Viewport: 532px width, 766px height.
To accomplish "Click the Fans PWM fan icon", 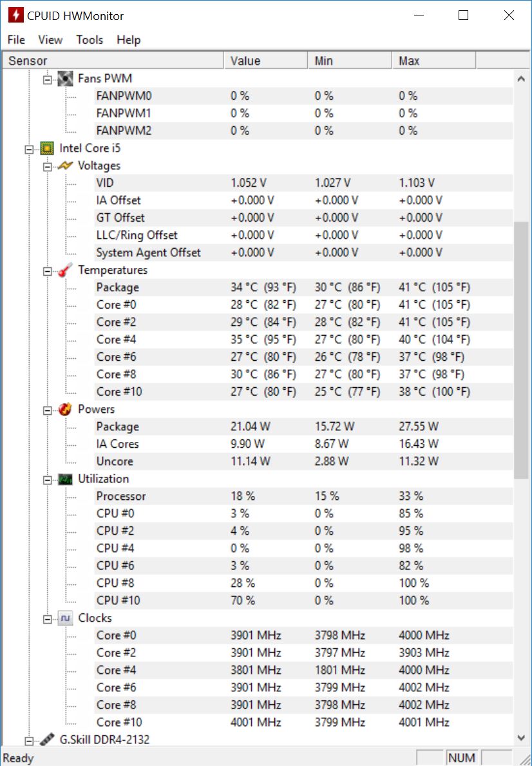I will tap(65, 79).
